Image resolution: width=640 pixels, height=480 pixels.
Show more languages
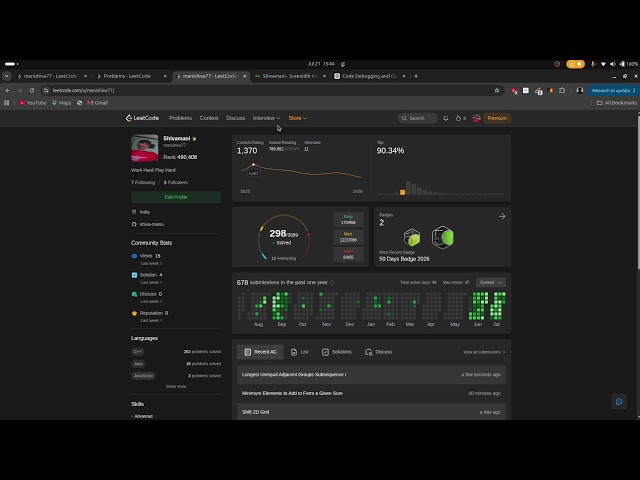(176, 386)
